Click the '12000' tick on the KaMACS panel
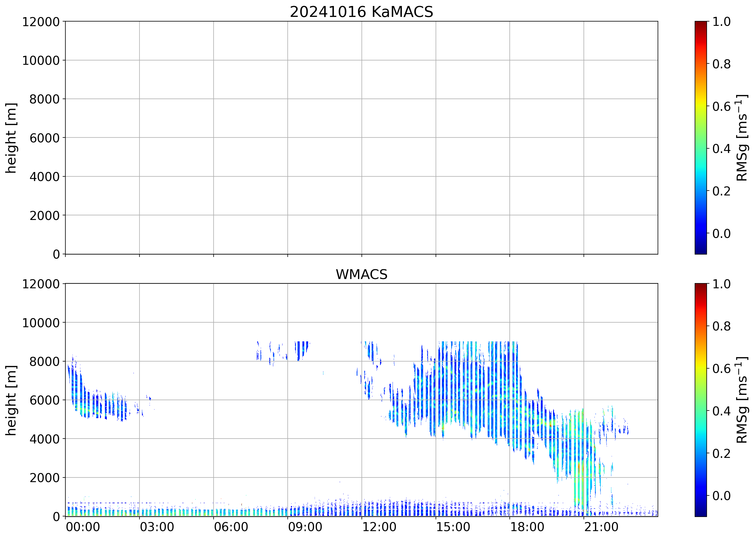This screenshot has width=756, height=539. click(41, 22)
